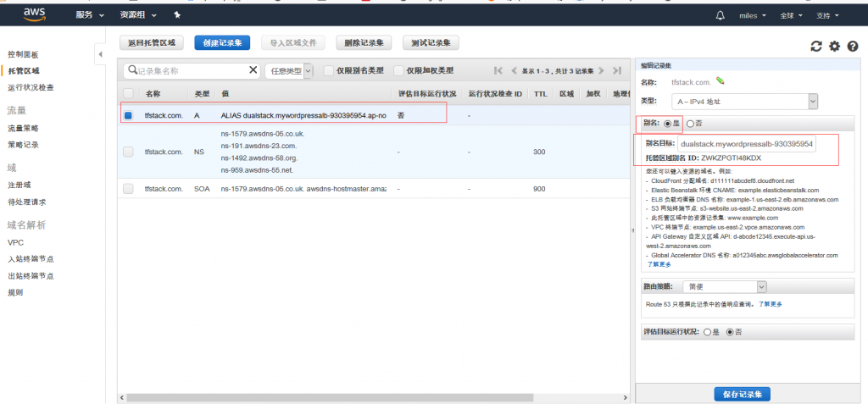Click the 创建记录集 button
This screenshot has width=868, height=404.
(x=222, y=42)
